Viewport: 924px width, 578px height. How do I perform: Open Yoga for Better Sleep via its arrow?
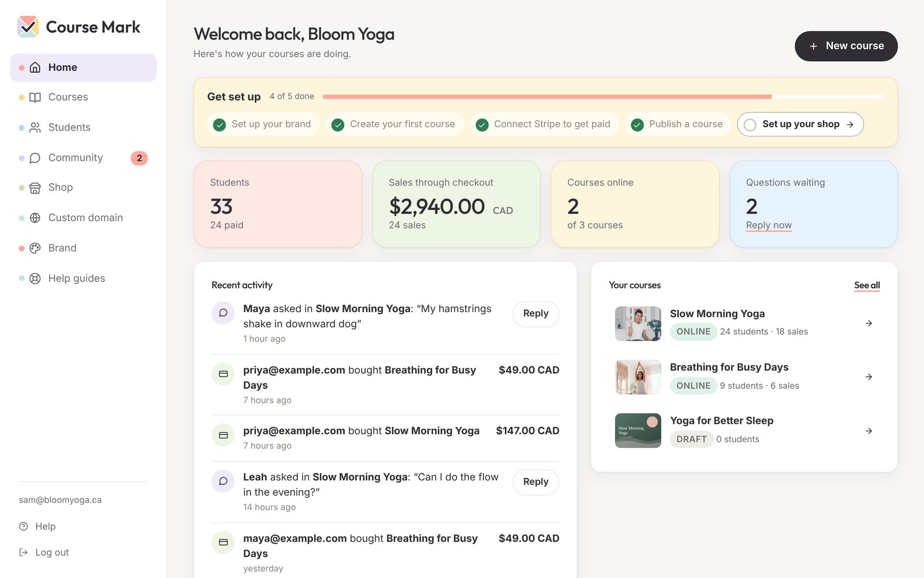coord(869,431)
